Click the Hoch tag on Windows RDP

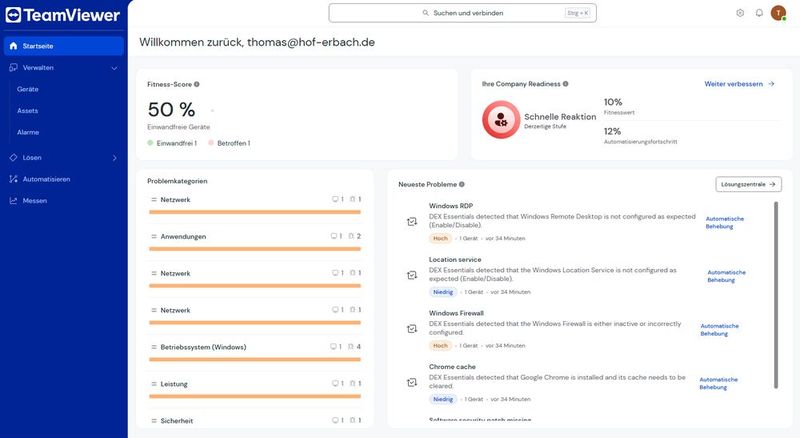[440, 238]
